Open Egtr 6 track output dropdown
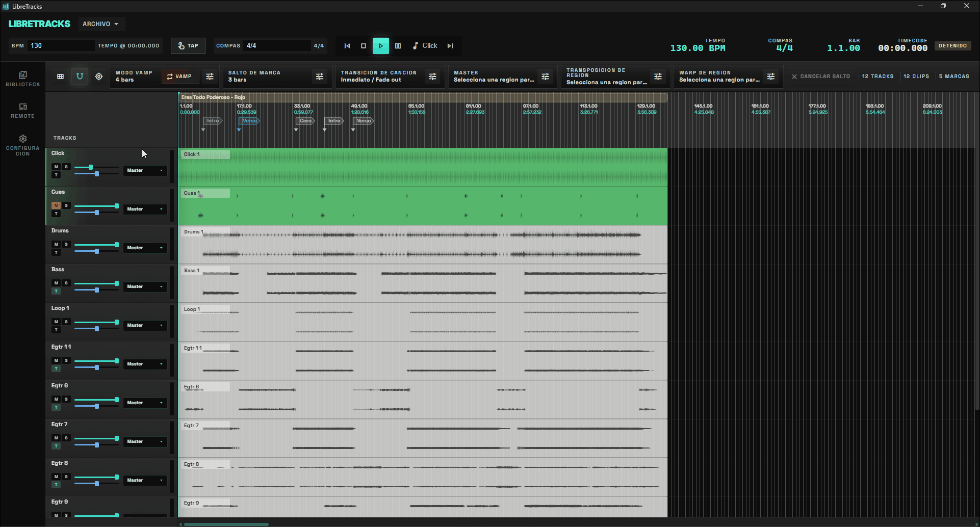This screenshot has width=980, height=527. (145, 403)
